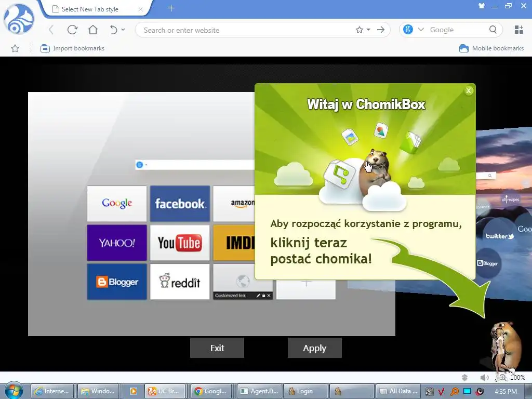
Task: Click the go arrow in the address bar
Action: point(381,30)
